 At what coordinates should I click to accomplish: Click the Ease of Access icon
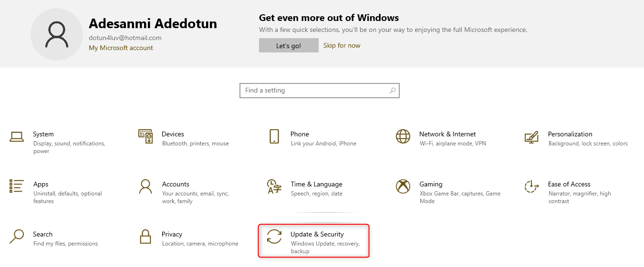531,186
